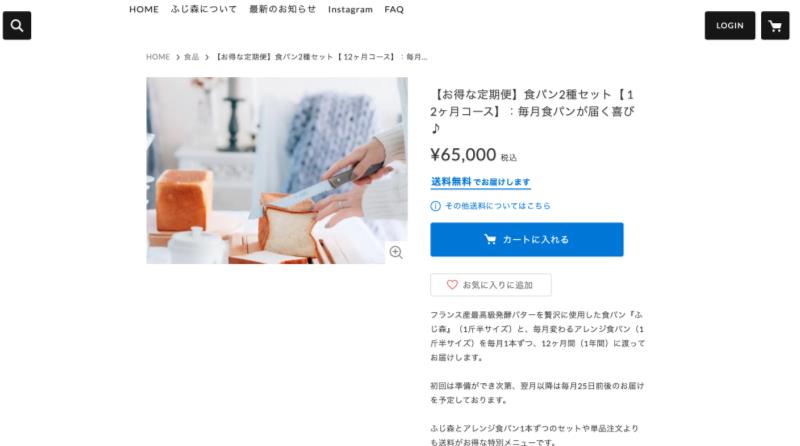Click the info circle icon for shipping
The image size is (800, 446).
click(435, 206)
